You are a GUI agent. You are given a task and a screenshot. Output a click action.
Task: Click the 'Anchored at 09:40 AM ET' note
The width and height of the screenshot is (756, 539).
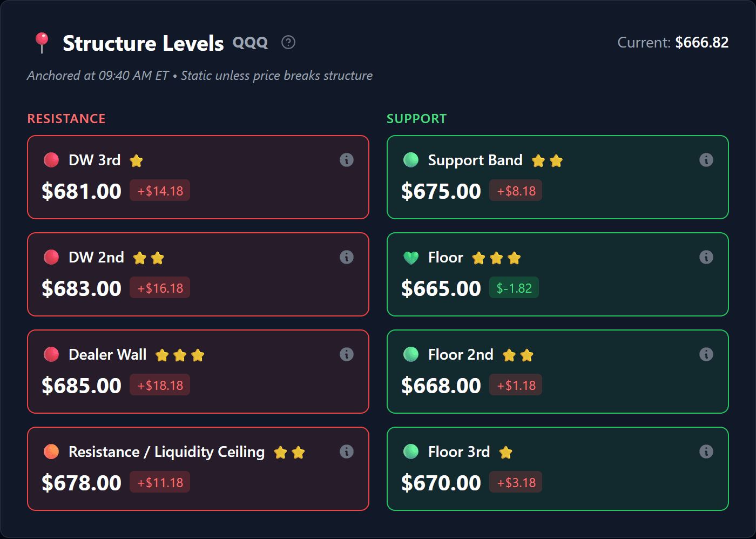[x=98, y=76]
